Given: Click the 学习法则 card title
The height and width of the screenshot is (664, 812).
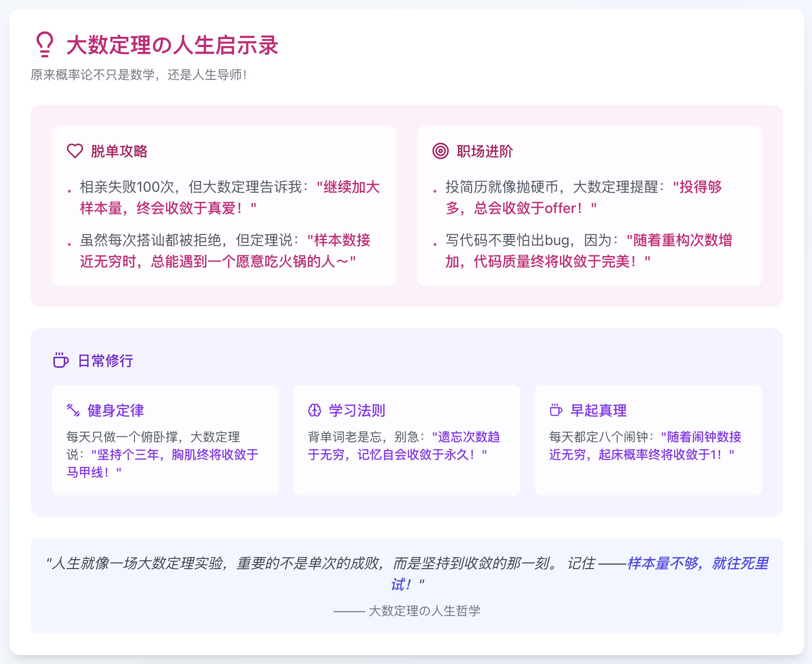Looking at the screenshot, I should point(357,411).
